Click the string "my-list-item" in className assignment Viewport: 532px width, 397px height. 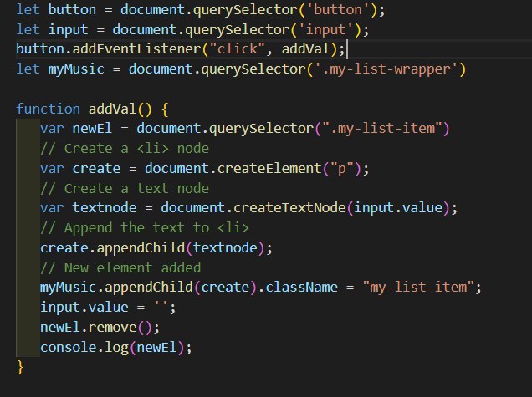(x=418, y=288)
